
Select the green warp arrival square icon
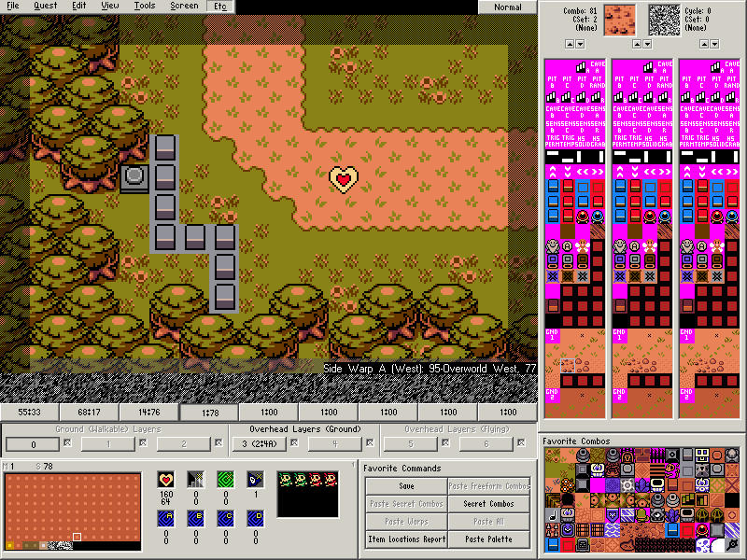click(226, 480)
